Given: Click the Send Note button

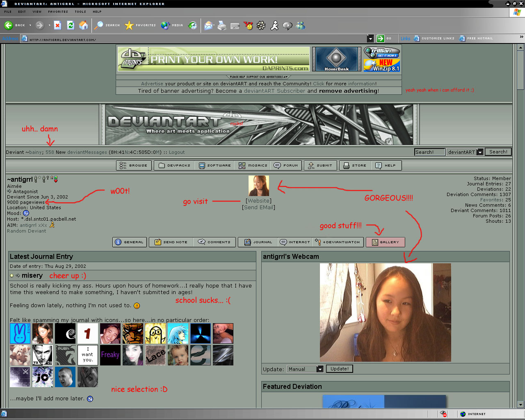Looking at the screenshot, I should tap(171, 242).
